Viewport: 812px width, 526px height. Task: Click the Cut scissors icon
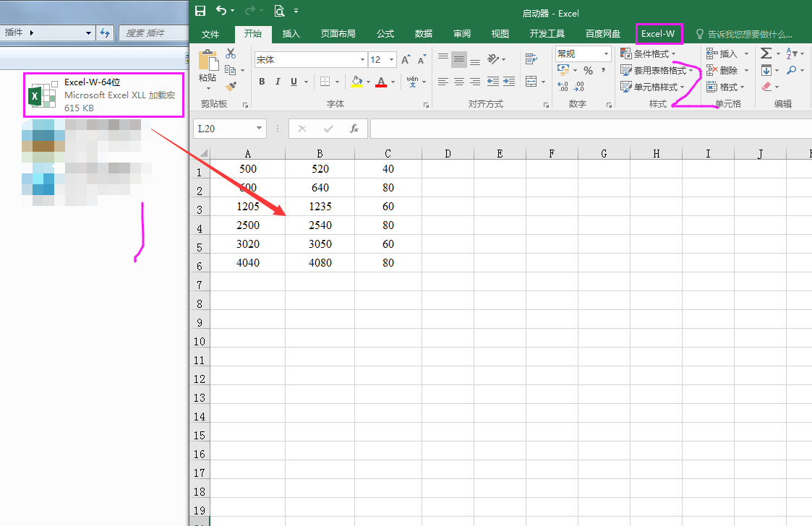point(231,54)
